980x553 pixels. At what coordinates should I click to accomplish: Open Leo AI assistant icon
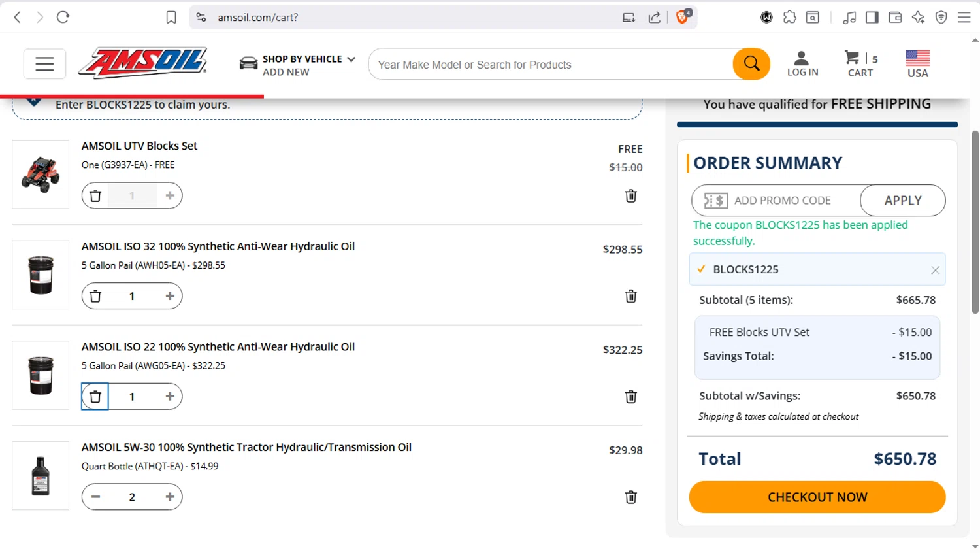click(x=918, y=18)
